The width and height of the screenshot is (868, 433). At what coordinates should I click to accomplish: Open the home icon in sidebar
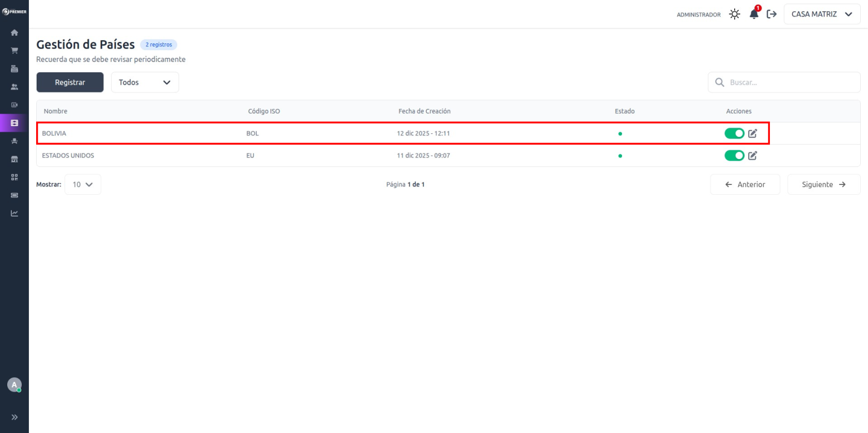(x=14, y=33)
